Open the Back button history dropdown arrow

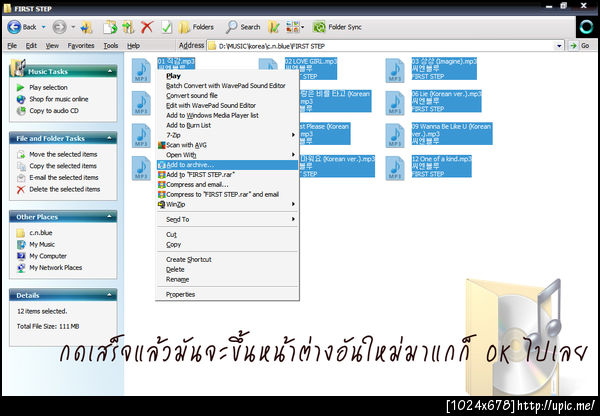pos(44,27)
